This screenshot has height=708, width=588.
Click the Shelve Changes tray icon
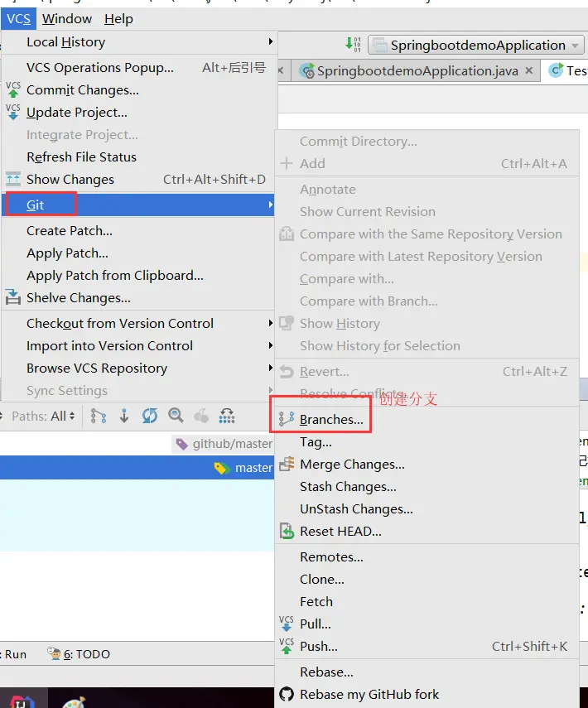click(13, 297)
